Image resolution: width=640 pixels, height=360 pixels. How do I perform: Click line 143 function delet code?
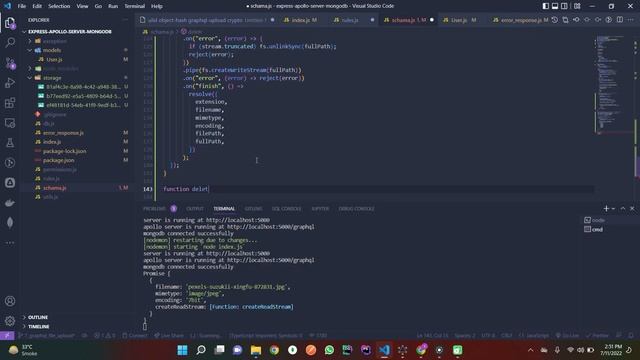point(186,189)
